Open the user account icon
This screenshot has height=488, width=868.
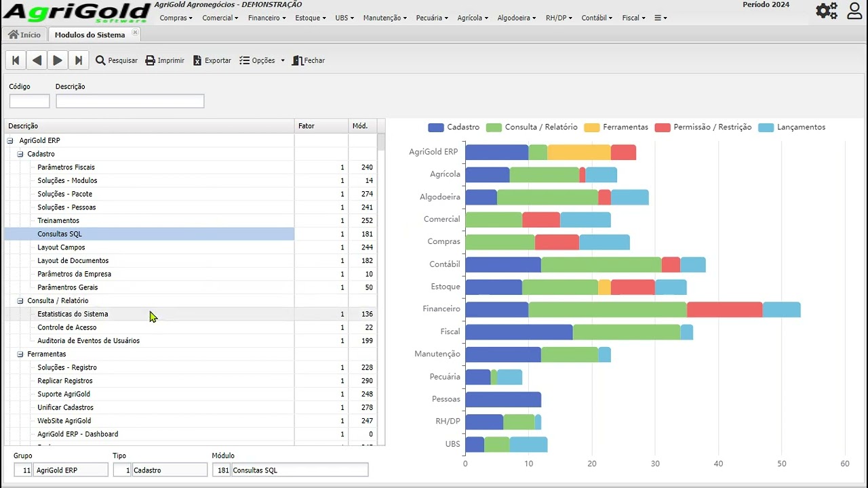pos(854,11)
